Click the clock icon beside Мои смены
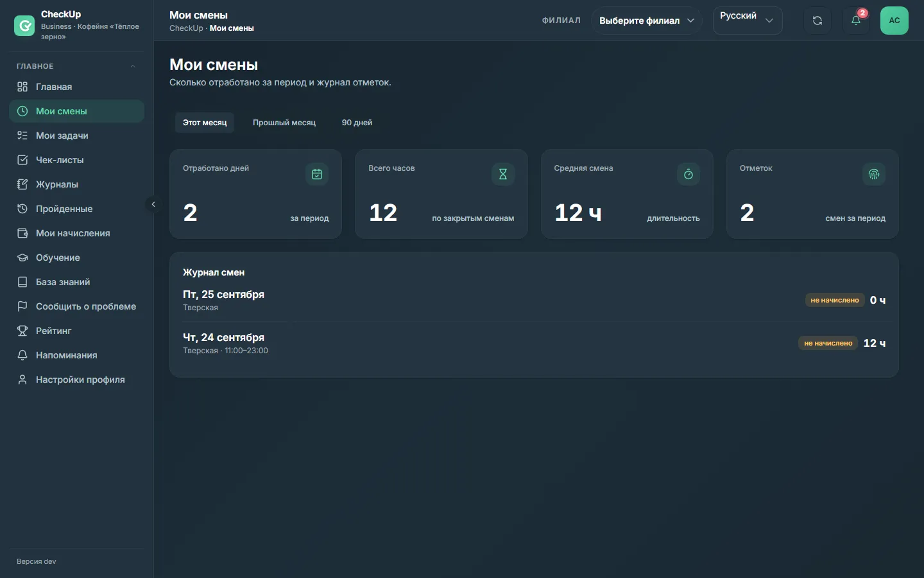The image size is (924, 578). [x=22, y=111]
